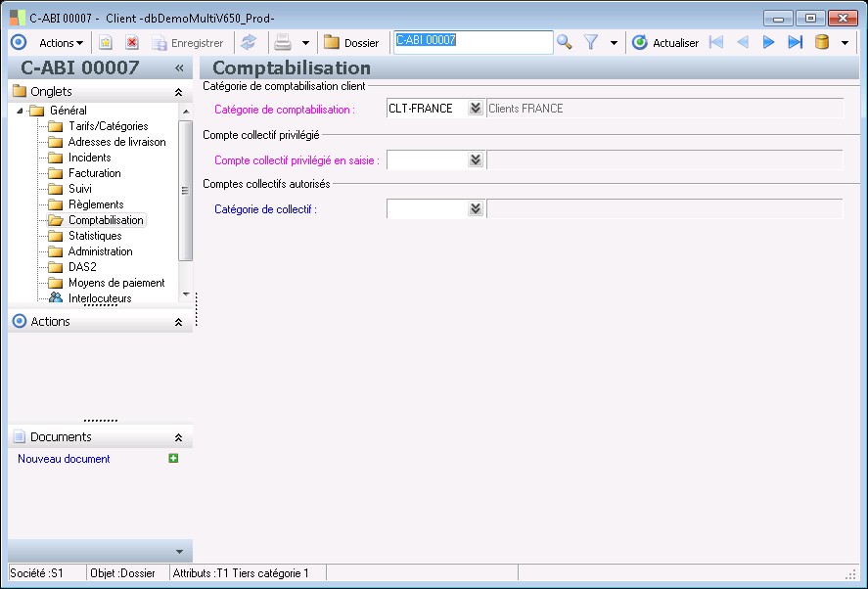868x589 pixels.
Task: Click the Documents panel page icon
Action: pos(19,436)
